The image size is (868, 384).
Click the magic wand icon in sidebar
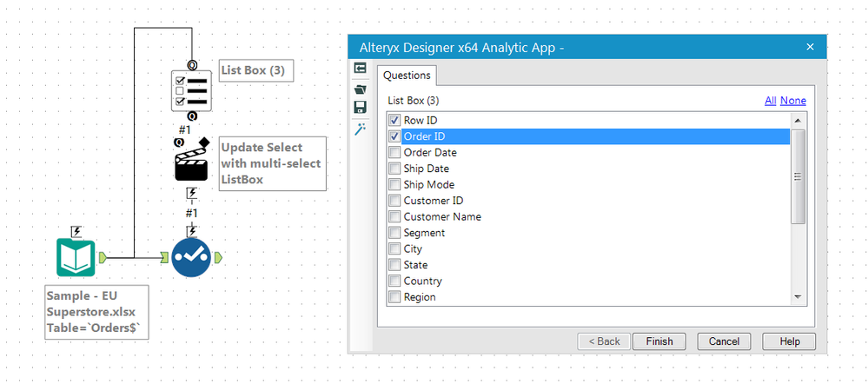coord(361,129)
